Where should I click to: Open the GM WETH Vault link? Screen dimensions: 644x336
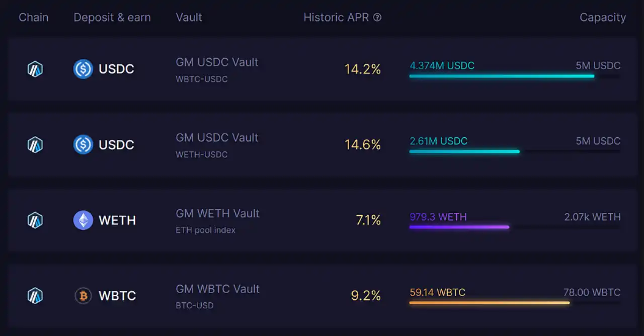coord(217,213)
